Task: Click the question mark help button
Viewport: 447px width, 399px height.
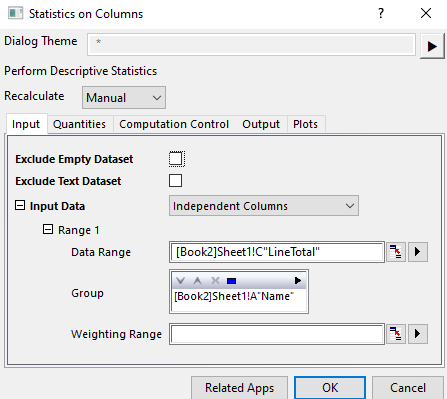Action: click(381, 14)
